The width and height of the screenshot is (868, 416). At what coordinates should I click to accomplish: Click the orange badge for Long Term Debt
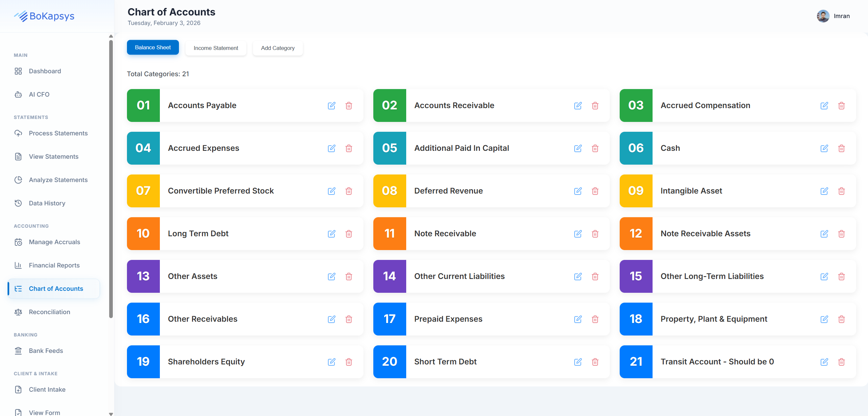point(143,234)
